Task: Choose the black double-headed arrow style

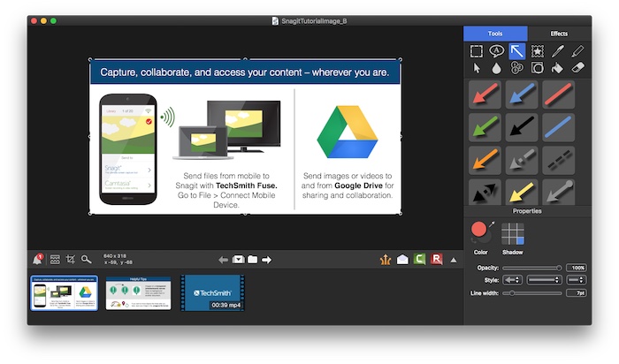Action: coord(485,192)
